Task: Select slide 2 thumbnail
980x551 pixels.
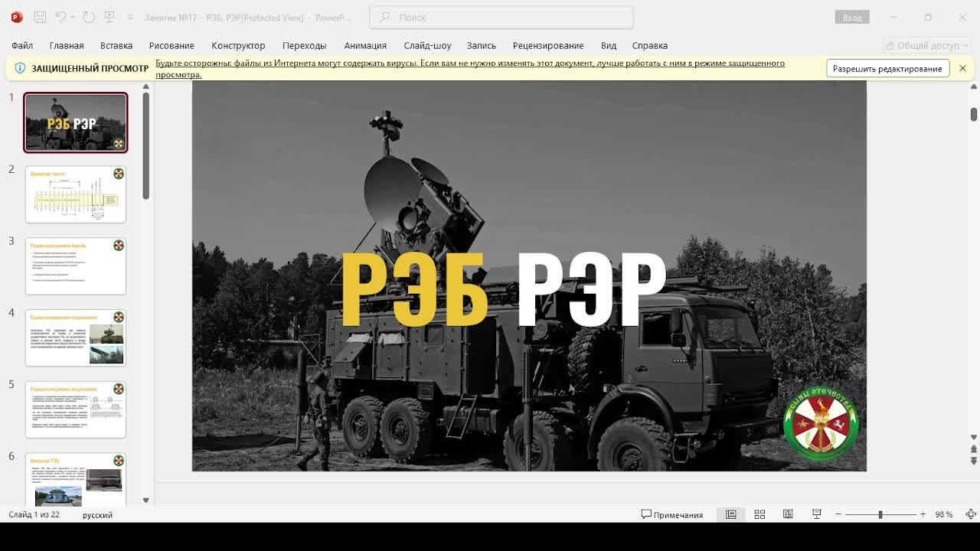Action: (x=76, y=194)
